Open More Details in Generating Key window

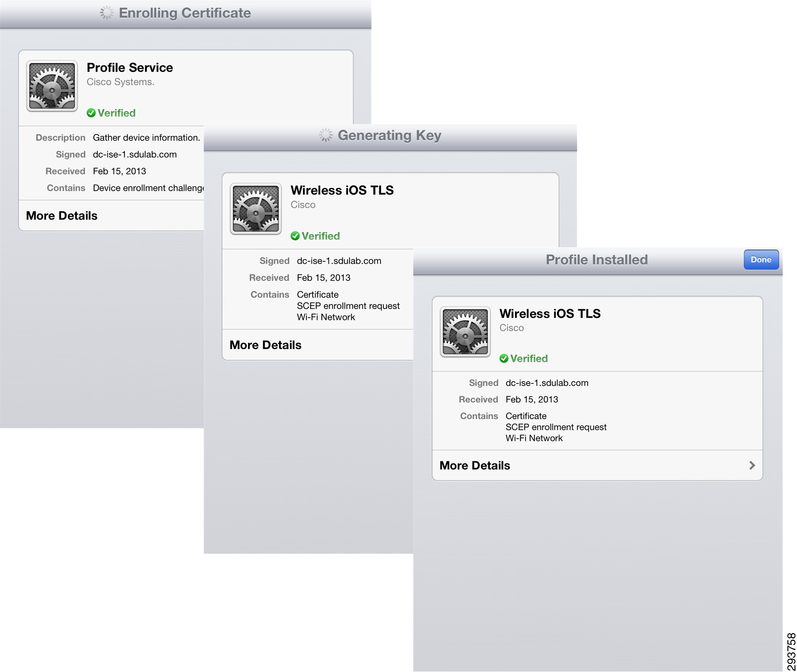318,345
